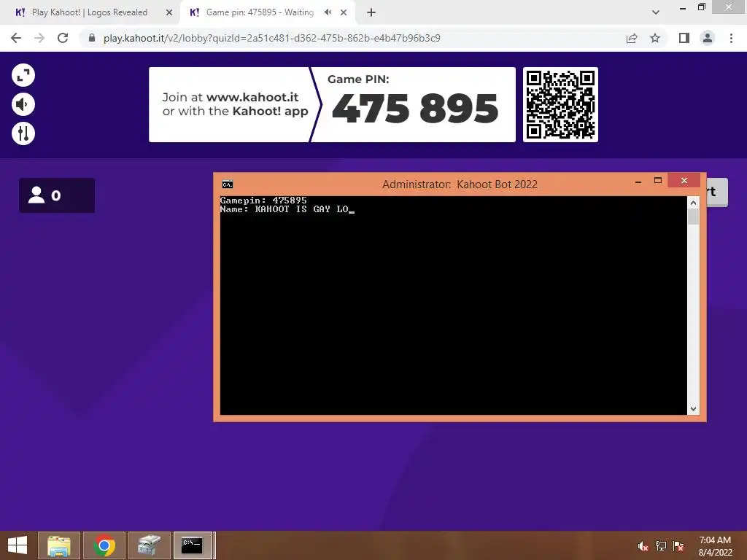Screen dimensions: 747x560
Task: Open File Explorer from taskbar
Action: click(59, 545)
